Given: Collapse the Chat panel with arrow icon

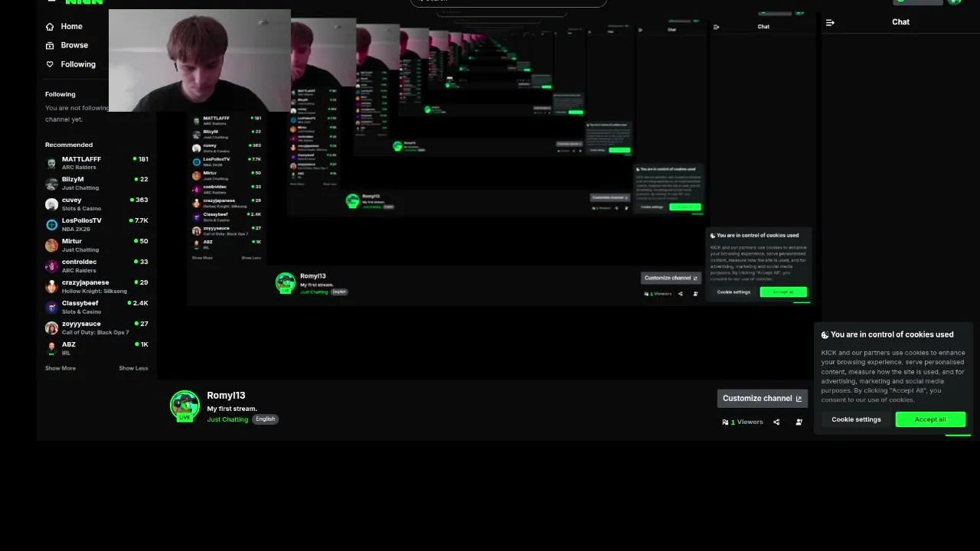Looking at the screenshot, I should click(830, 22).
